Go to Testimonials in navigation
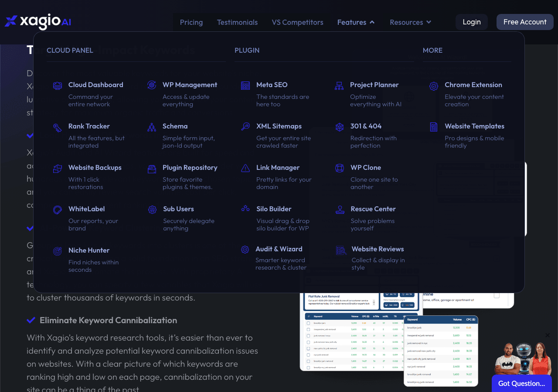The image size is (558, 392). pos(238,22)
